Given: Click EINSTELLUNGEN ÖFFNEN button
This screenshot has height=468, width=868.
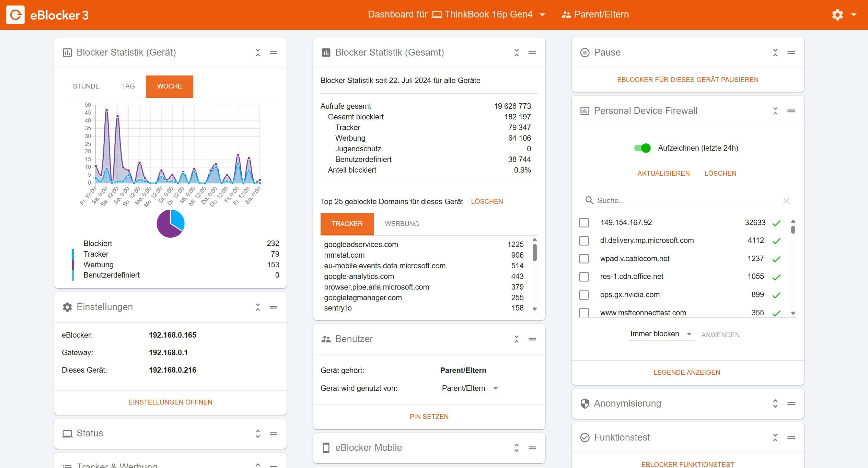Looking at the screenshot, I should tap(170, 402).
